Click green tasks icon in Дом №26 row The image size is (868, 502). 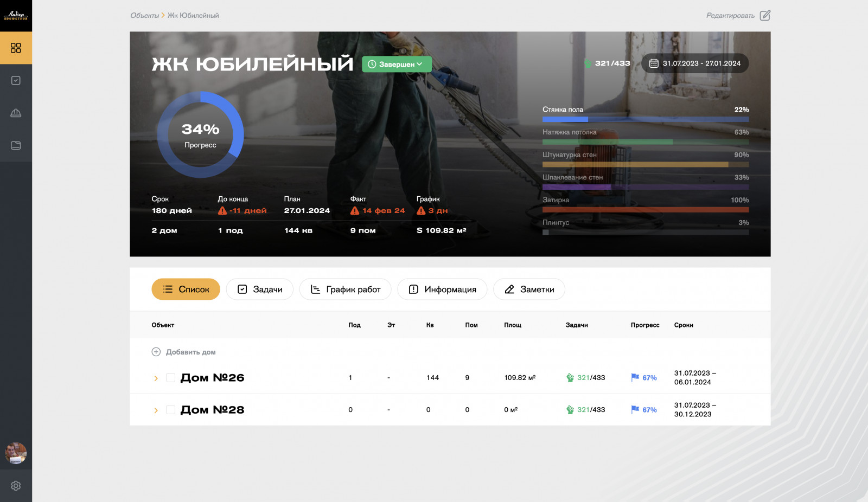tap(570, 378)
